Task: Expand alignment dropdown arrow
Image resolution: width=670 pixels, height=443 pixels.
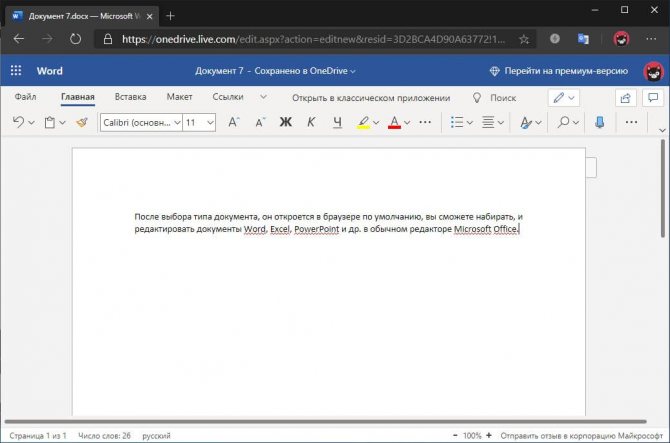Action: click(501, 123)
